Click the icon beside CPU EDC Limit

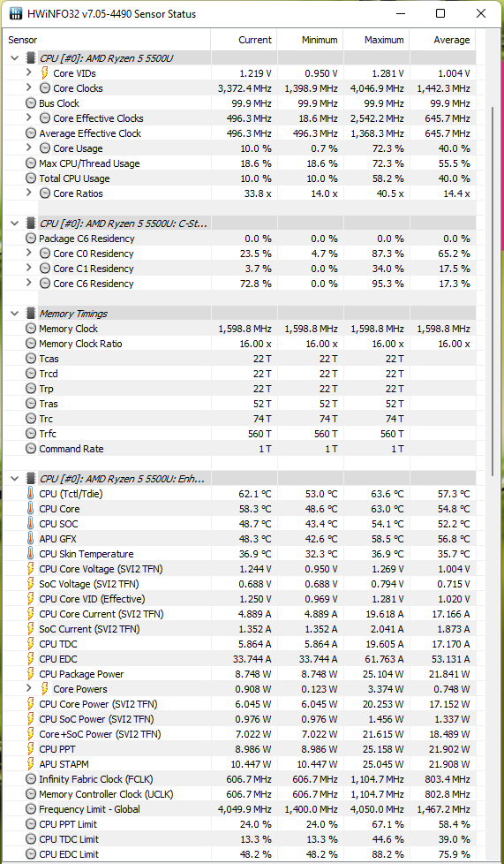tap(31, 854)
